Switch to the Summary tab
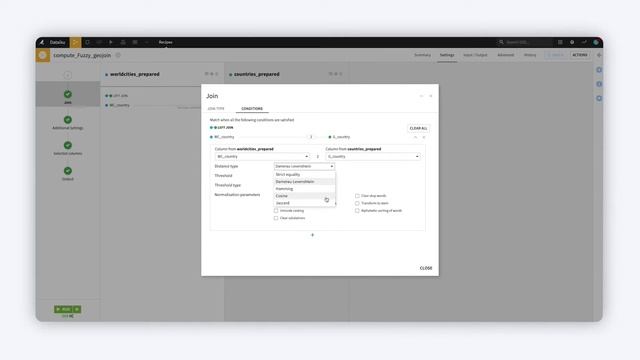 422,55
